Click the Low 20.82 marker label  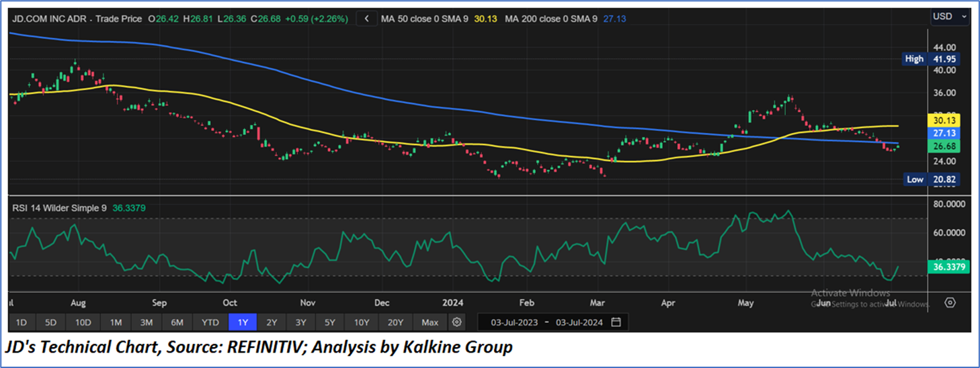[x=931, y=179]
